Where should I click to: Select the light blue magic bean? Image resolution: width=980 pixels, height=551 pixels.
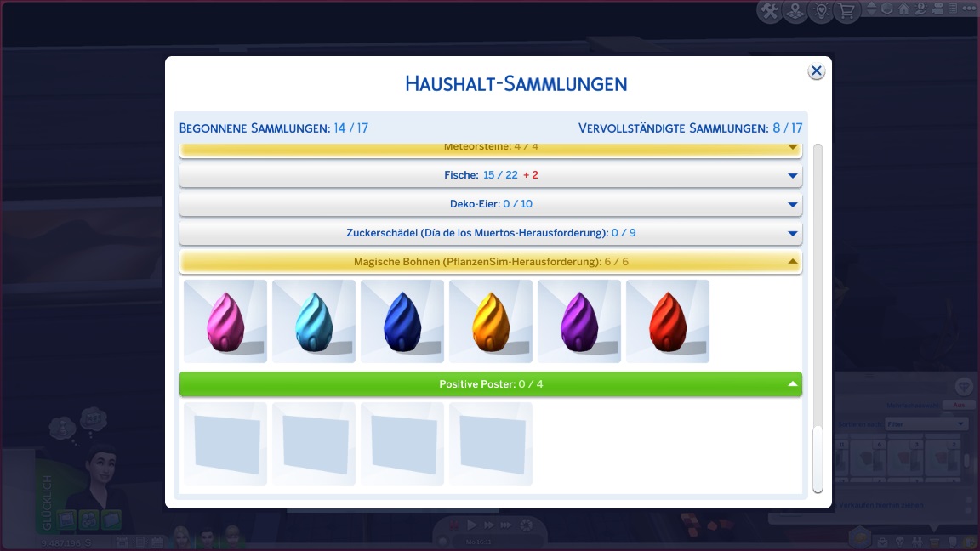pos(314,321)
